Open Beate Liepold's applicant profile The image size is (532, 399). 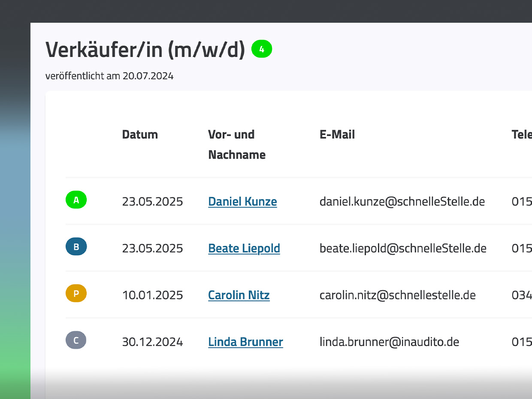244,248
